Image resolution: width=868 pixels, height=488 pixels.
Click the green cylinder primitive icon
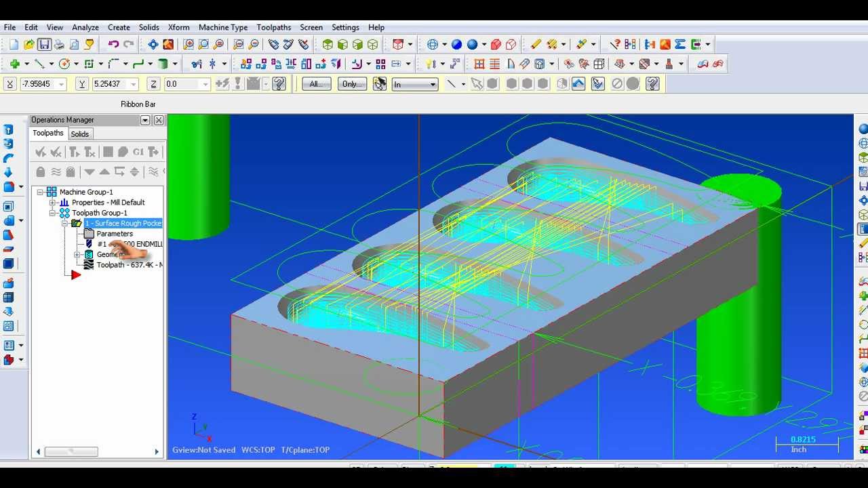pyautogui.click(x=163, y=64)
